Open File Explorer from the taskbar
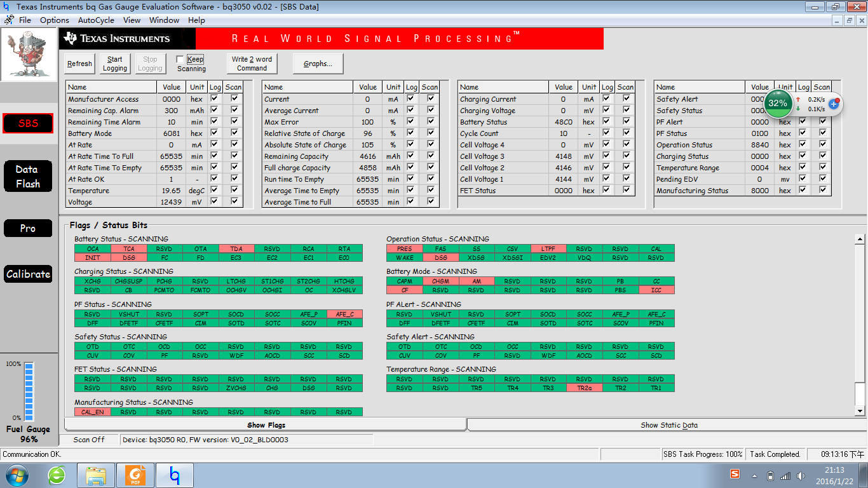Image resolution: width=868 pixels, height=488 pixels. click(x=96, y=475)
